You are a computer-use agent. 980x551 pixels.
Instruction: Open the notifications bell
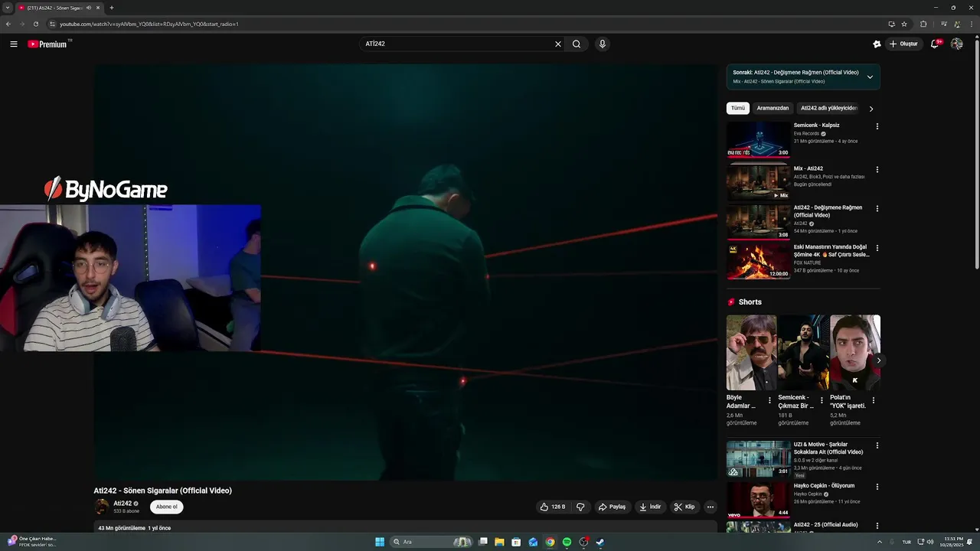934,44
